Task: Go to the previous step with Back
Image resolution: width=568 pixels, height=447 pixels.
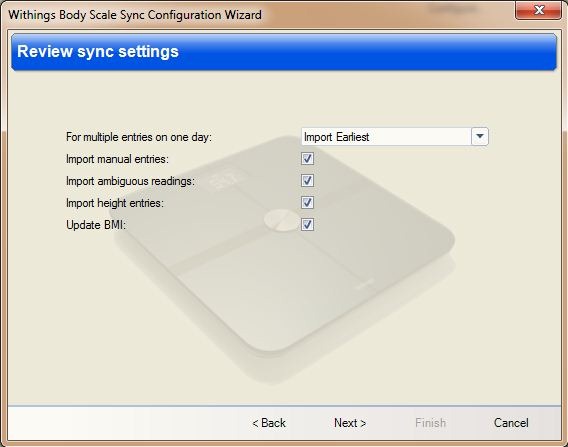Action: [x=269, y=423]
